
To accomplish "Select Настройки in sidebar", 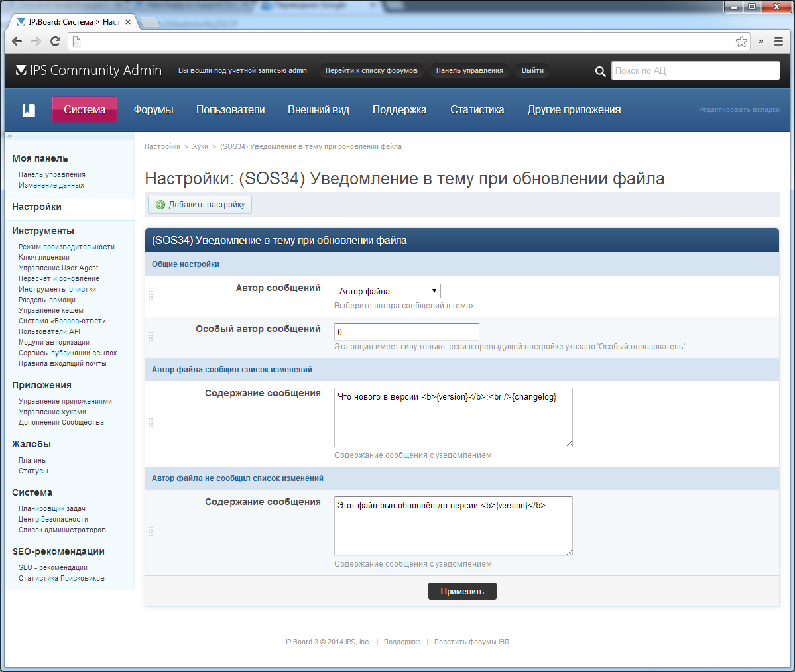I will [36, 207].
